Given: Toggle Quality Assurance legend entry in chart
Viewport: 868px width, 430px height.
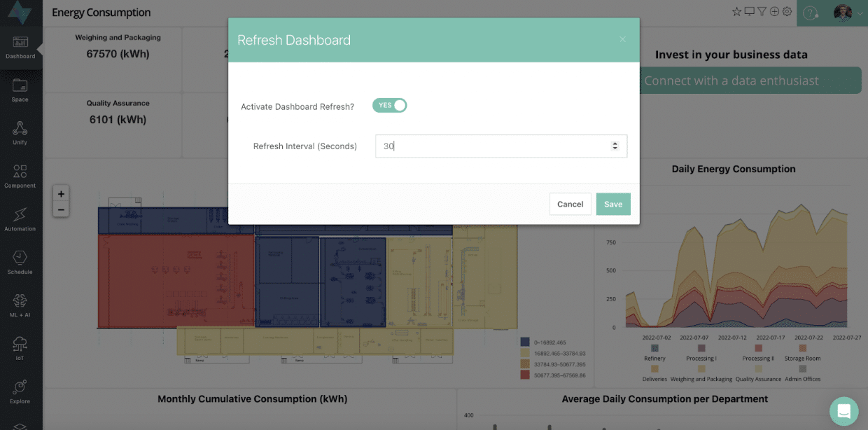Looking at the screenshot, I should click(758, 373).
